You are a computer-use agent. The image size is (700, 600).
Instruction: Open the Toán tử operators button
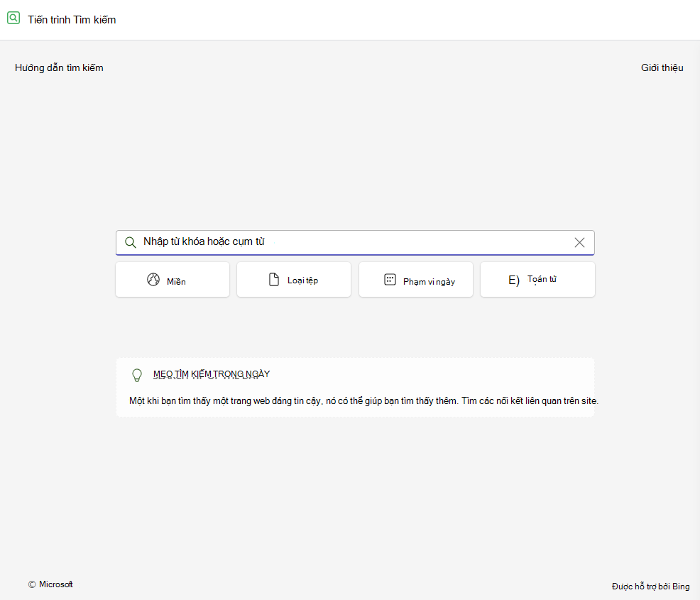coord(537,280)
